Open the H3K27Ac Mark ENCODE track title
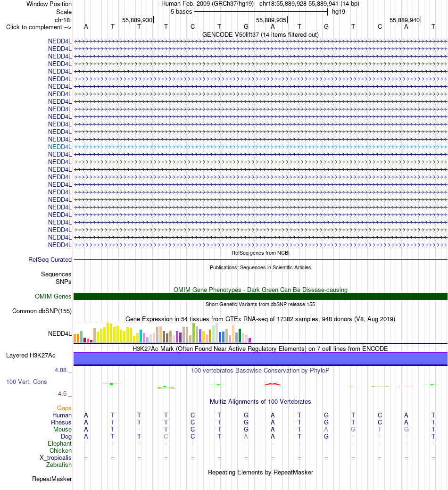 point(261,349)
